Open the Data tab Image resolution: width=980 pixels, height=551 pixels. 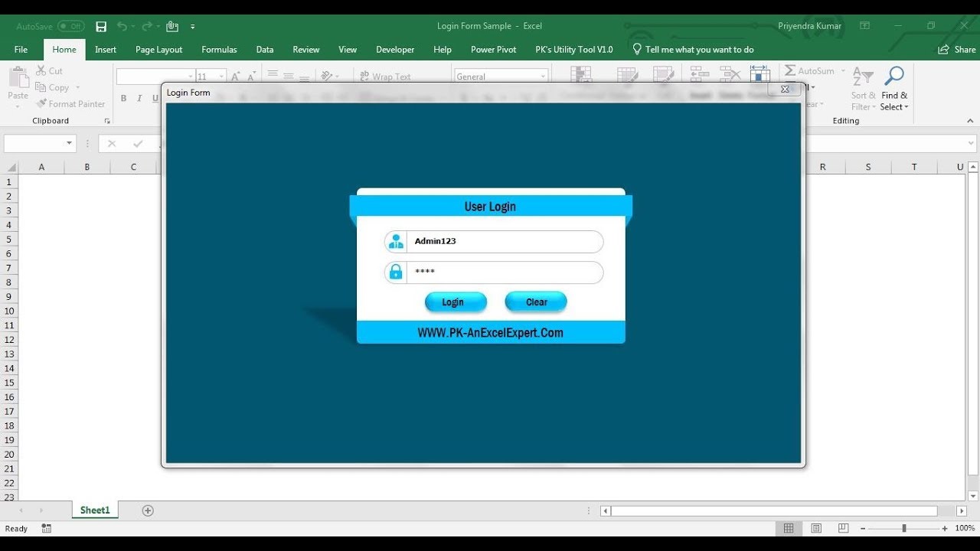pos(265,49)
